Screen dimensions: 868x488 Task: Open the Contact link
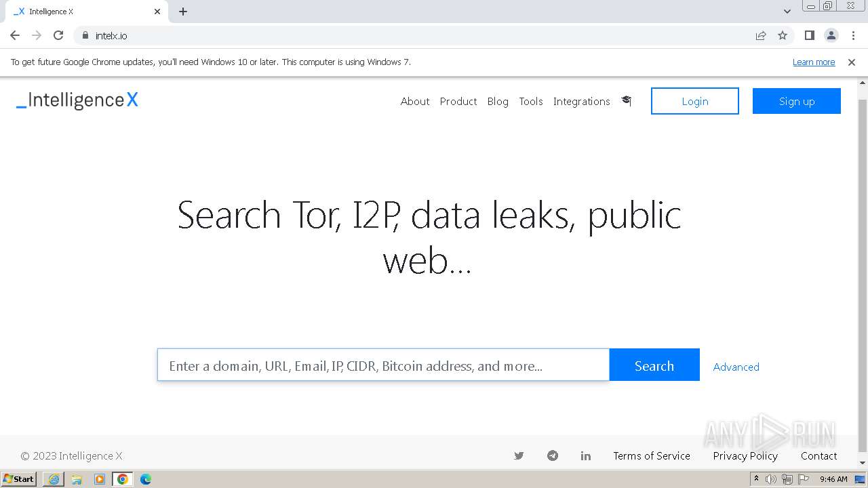(818, 455)
